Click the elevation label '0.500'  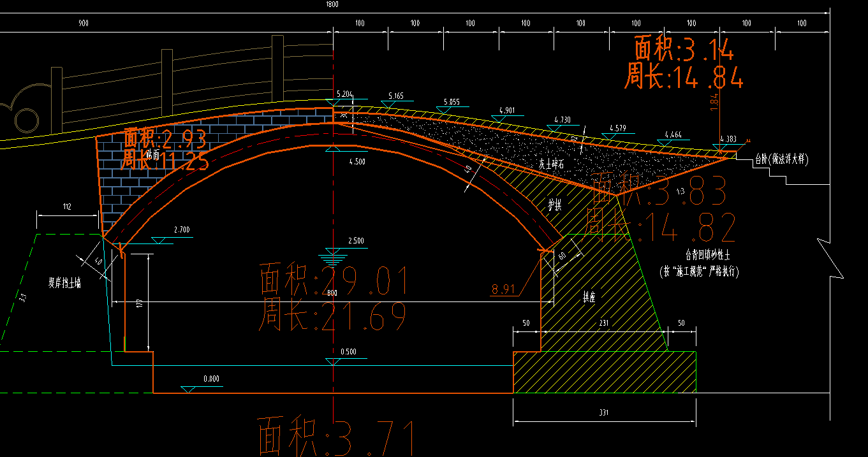tap(349, 352)
